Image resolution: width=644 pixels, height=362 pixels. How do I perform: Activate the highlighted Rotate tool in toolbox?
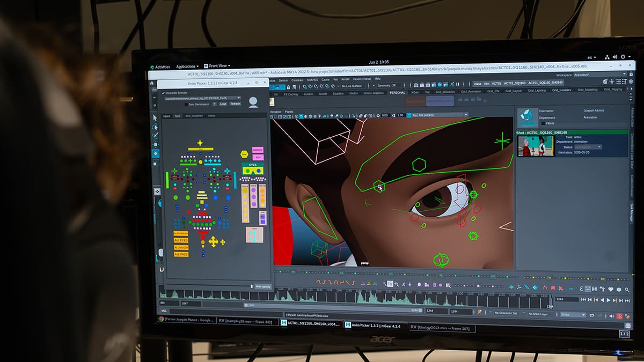(x=156, y=153)
